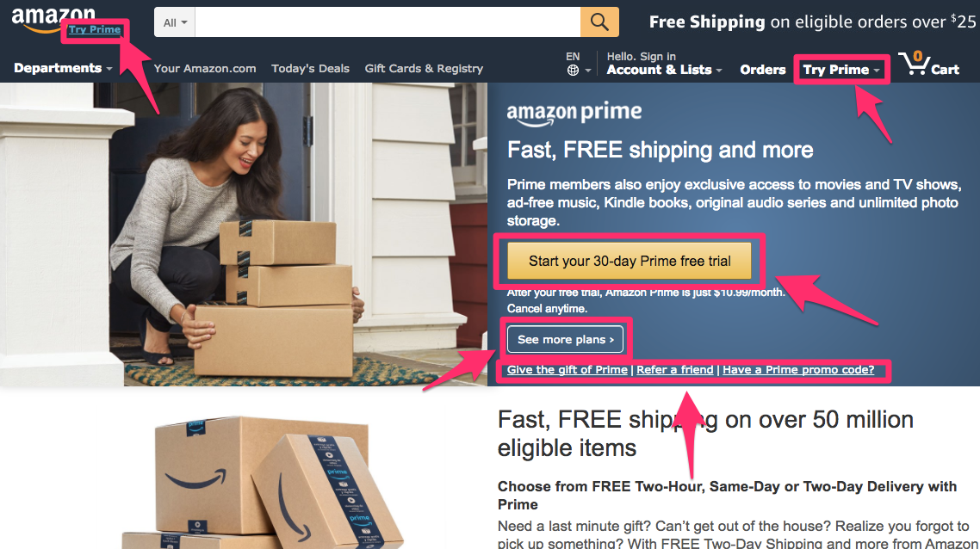Go to Today's Deals
The image size is (980, 549).
point(310,69)
